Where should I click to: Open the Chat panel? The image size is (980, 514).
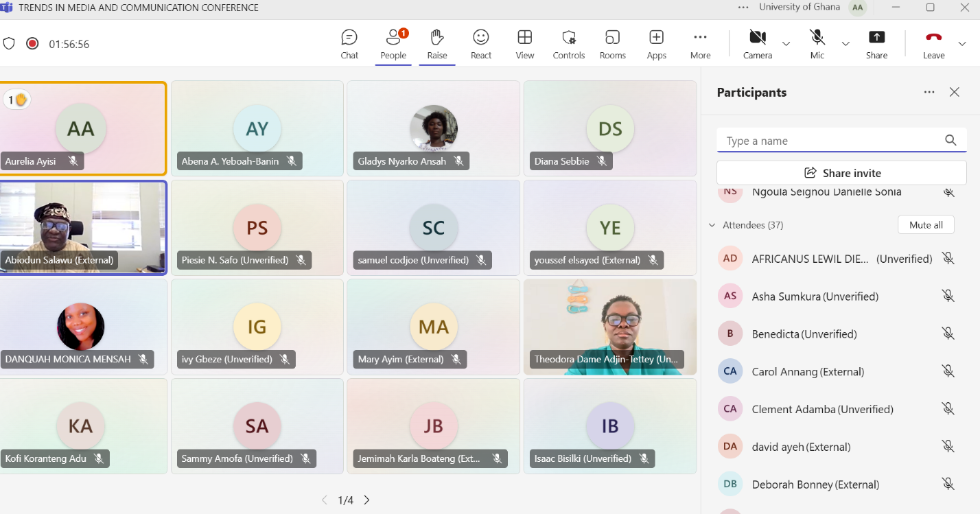(x=349, y=44)
